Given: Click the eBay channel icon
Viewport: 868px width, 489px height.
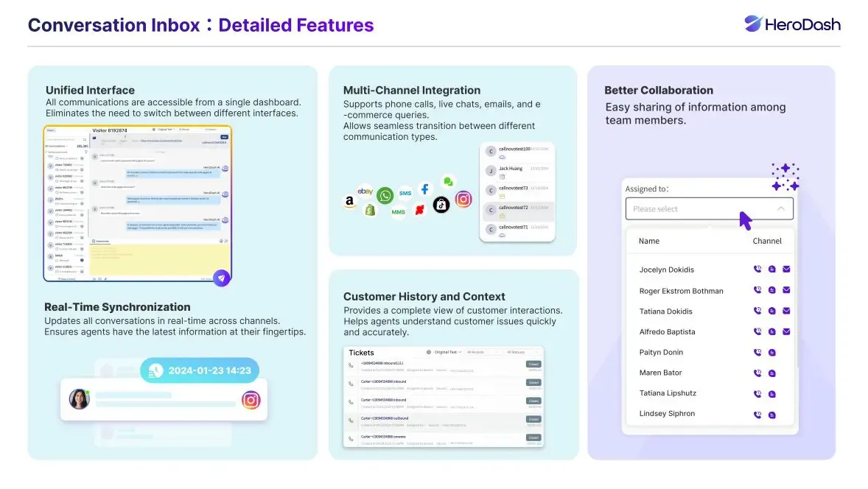Looking at the screenshot, I should [x=365, y=191].
